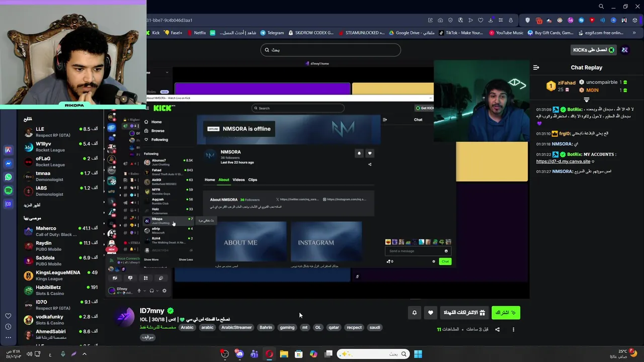Click the green subscribe button (اشتراك)
The height and width of the screenshot is (362, 644).
(x=505, y=313)
